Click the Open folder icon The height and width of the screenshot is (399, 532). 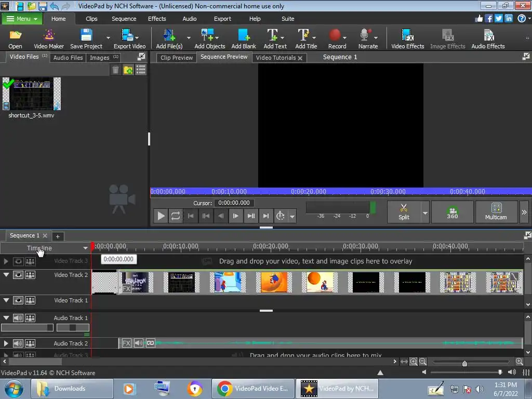15,35
